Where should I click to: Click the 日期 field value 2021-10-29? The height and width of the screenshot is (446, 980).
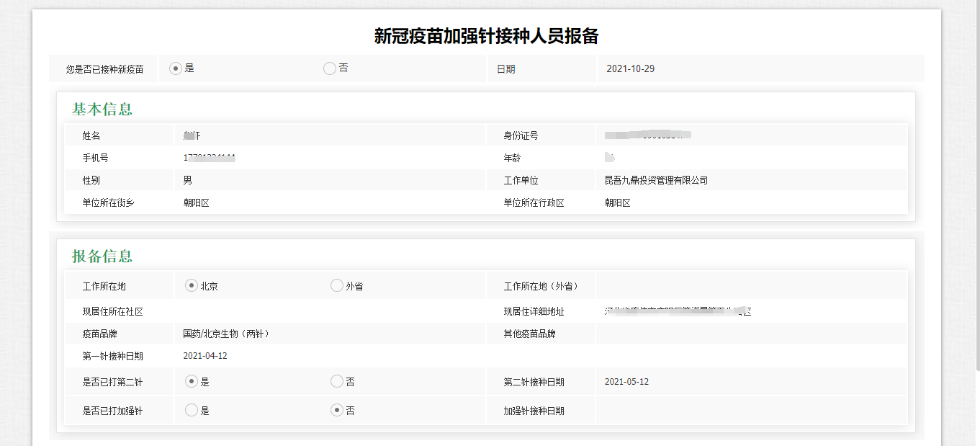(x=630, y=69)
